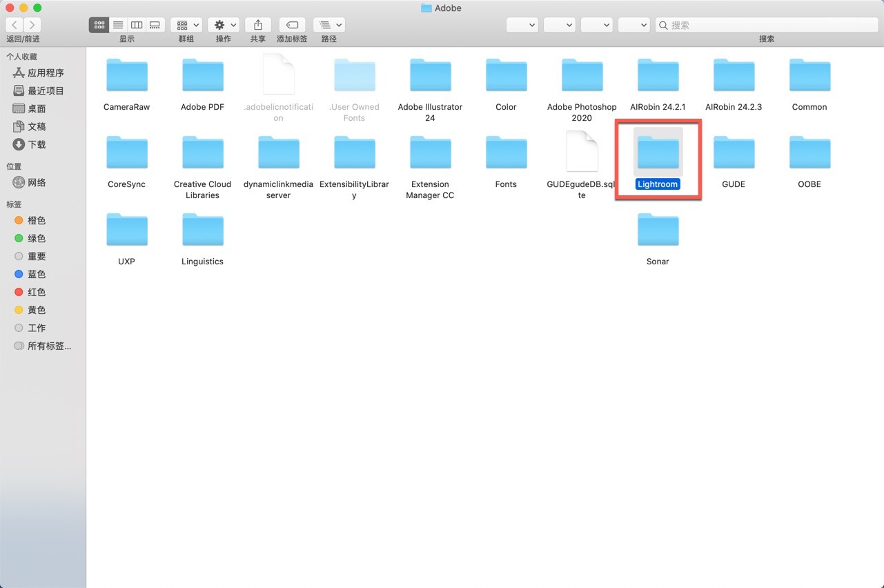This screenshot has width=884, height=588.
Task: Go forward to next folder
Action: 32,25
